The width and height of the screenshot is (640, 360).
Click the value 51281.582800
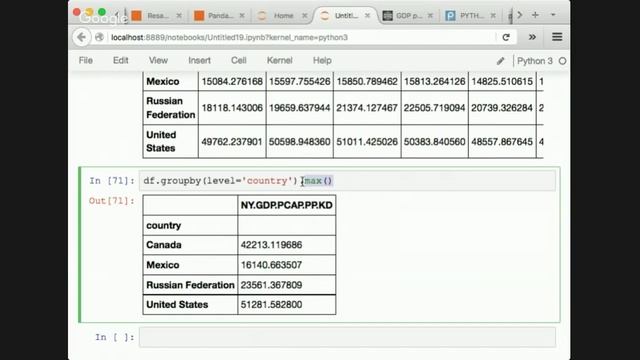[x=271, y=304]
